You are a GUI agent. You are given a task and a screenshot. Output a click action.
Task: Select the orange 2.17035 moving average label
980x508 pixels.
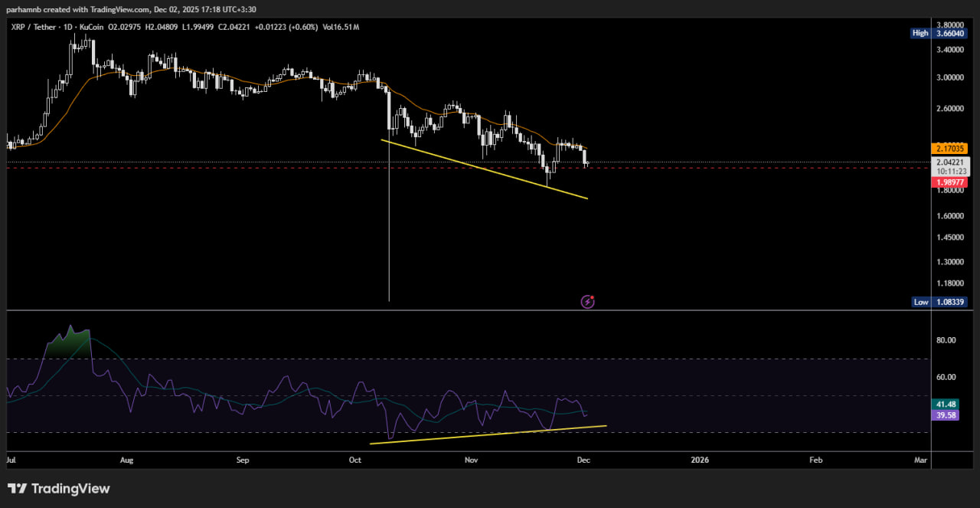(x=951, y=148)
